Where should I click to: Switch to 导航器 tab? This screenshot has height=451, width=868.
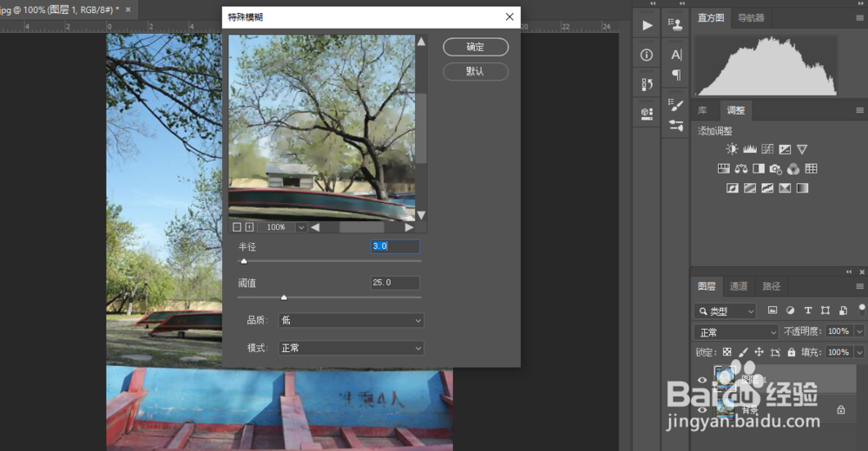pyautogui.click(x=751, y=17)
